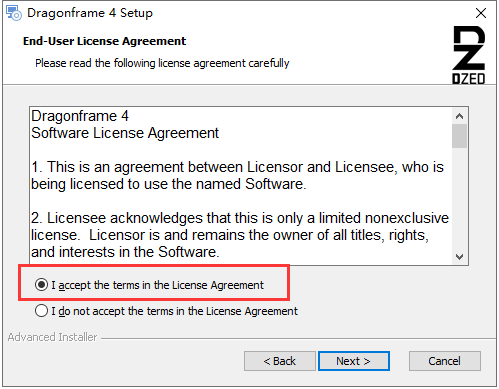Click the license scrollbar up arrow
Screen dimensions: 499x389
coord(460,116)
